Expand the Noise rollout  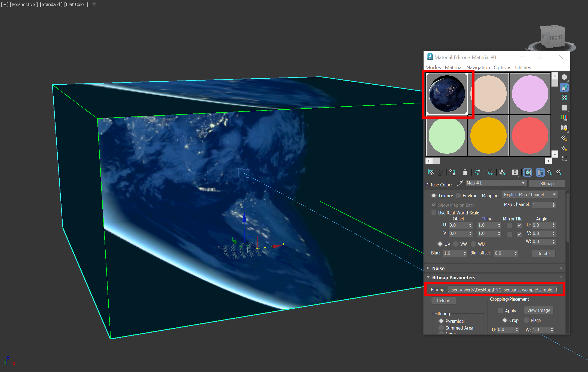[x=438, y=268]
